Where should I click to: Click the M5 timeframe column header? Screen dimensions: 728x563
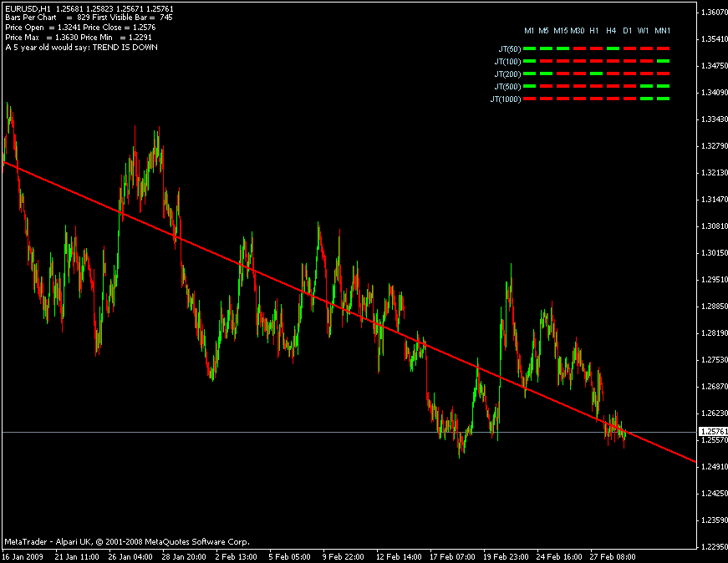click(543, 31)
